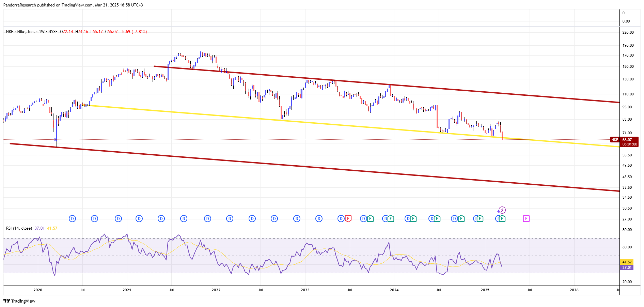Screen dimensions: 644x307
Task: Click the 2022 label on the time axis
Action: coord(216,290)
